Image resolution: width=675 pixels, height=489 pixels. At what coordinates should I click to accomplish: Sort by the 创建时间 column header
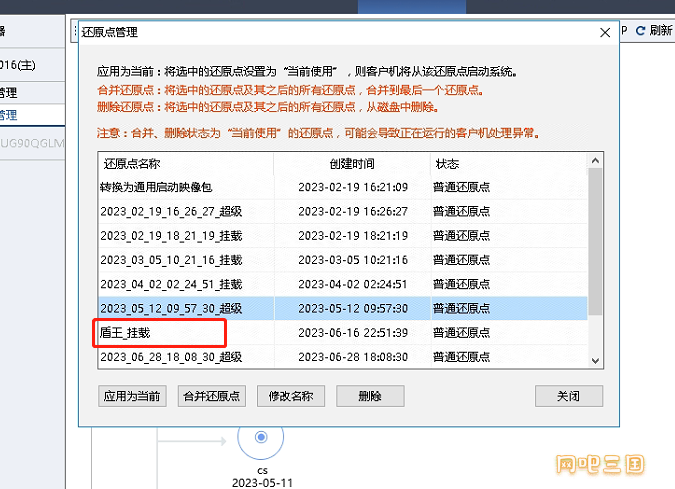[351, 163]
